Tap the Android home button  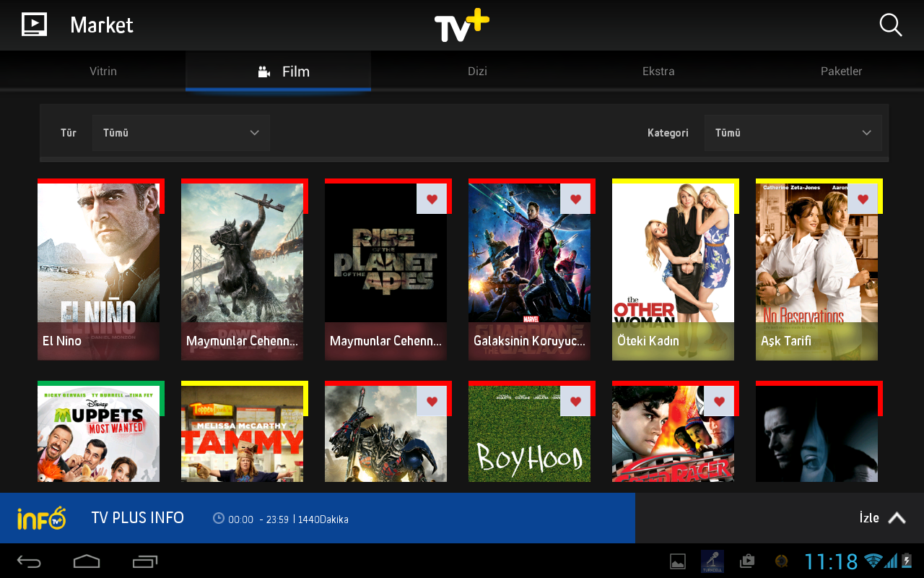[87, 561]
